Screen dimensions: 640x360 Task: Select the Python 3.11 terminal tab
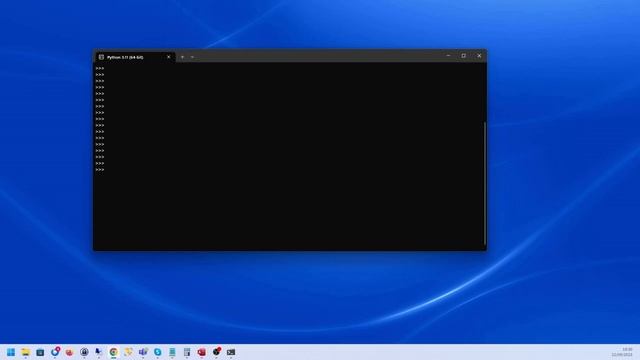click(135, 57)
